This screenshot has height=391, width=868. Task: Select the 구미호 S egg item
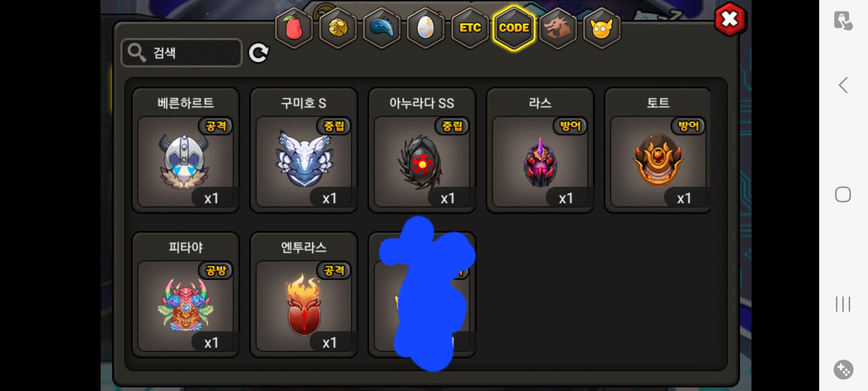click(304, 150)
